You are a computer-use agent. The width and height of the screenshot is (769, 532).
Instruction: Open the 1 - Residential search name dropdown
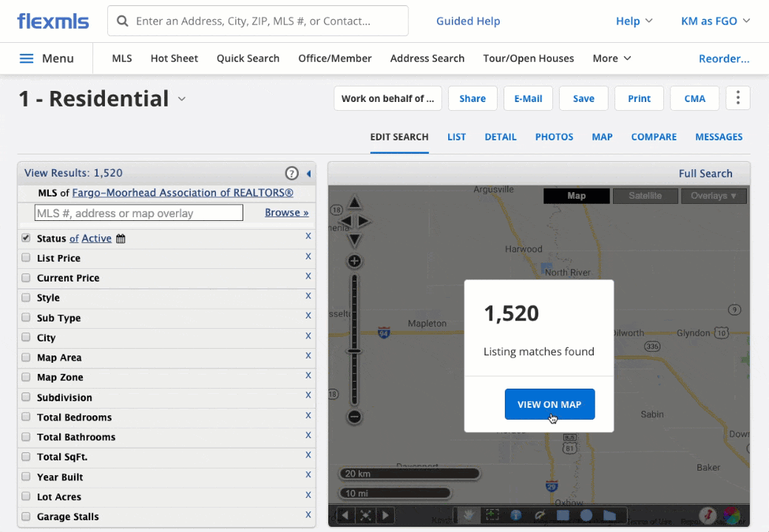click(182, 98)
